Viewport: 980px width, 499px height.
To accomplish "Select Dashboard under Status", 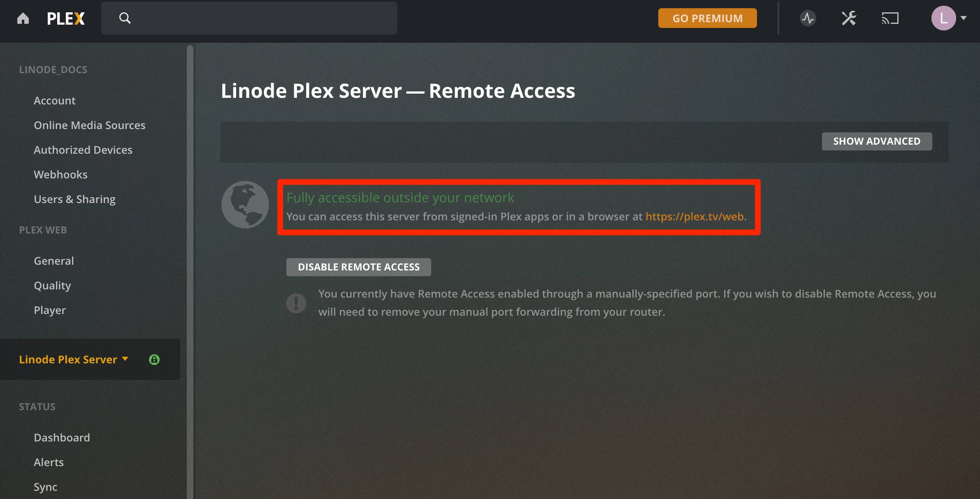I will click(62, 437).
